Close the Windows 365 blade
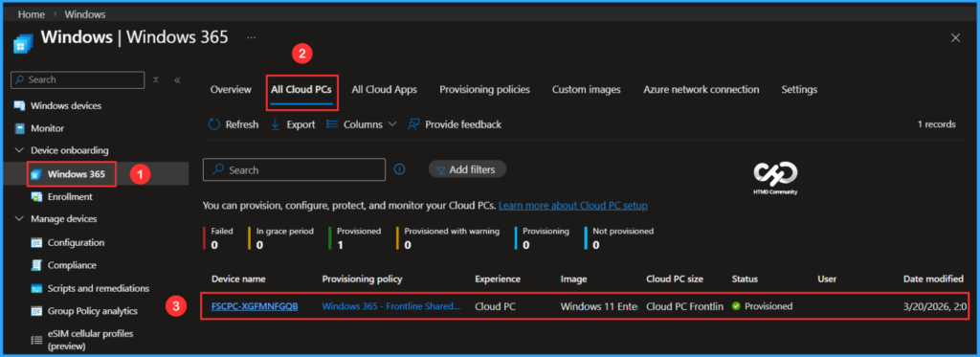Image resolution: width=980 pixels, height=357 pixels. 956,38
